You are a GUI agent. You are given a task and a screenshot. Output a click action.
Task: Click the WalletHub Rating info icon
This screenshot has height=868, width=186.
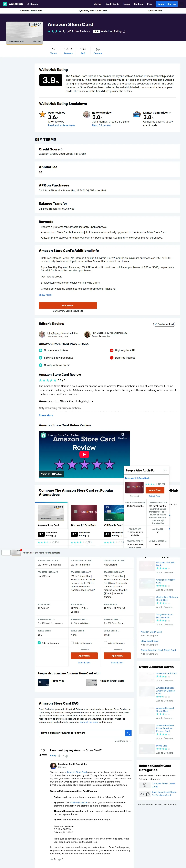[124, 32]
